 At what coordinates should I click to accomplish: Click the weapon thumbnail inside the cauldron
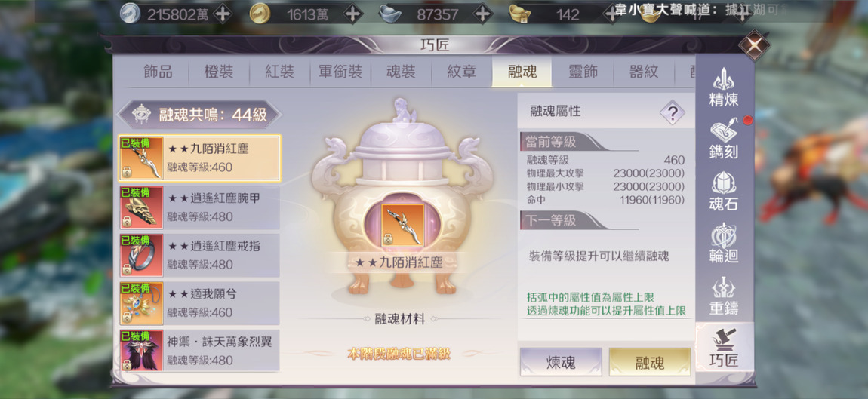click(402, 225)
